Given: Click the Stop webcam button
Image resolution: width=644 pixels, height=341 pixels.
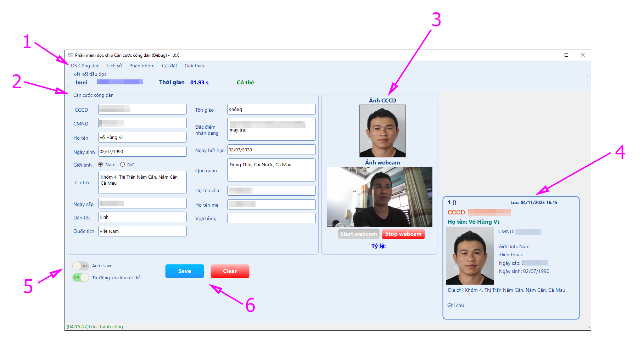Looking at the screenshot, I should pyautogui.click(x=403, y=234).
